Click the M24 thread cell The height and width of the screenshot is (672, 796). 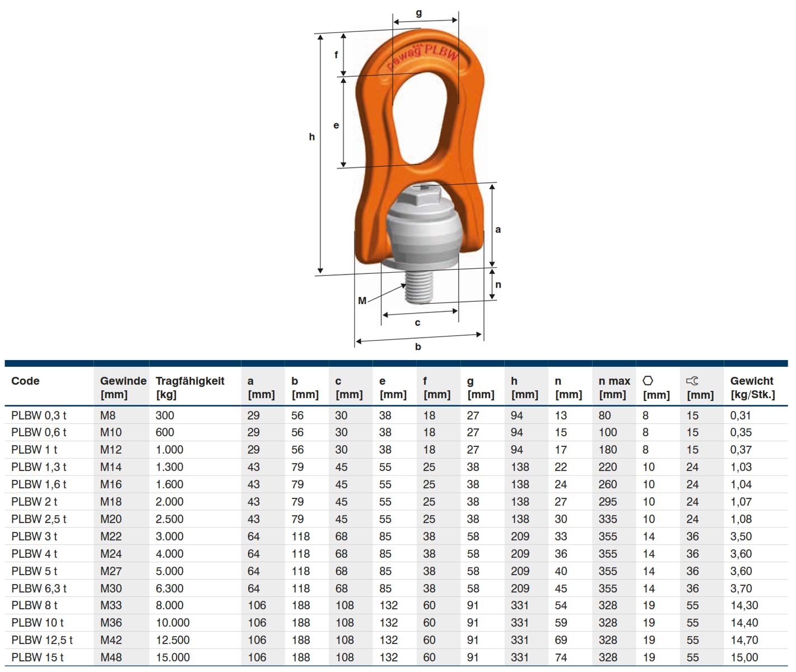pos(111,554)
